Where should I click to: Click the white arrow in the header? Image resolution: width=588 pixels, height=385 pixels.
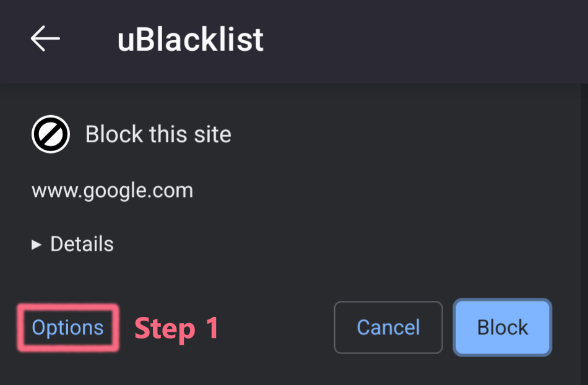[x=45, y=39]
